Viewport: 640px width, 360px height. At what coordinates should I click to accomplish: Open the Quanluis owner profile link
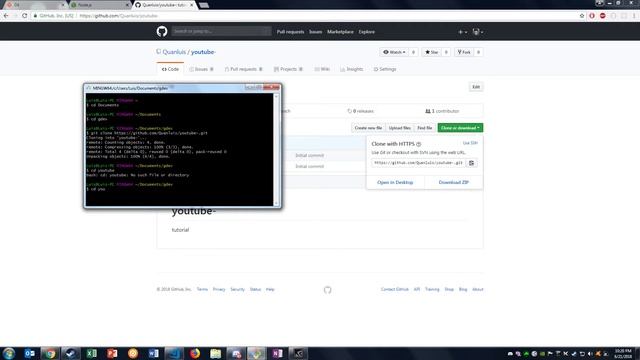tap(174, 52)
